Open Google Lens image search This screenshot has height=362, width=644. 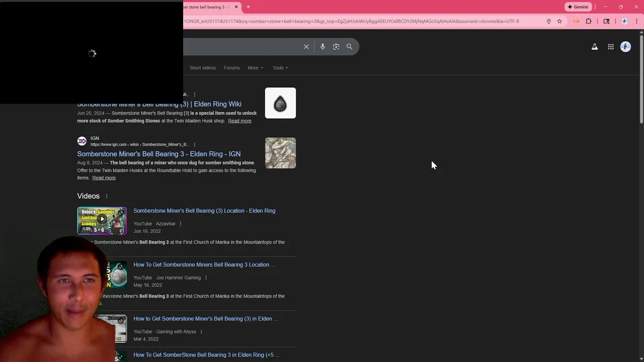coord(336,47)
